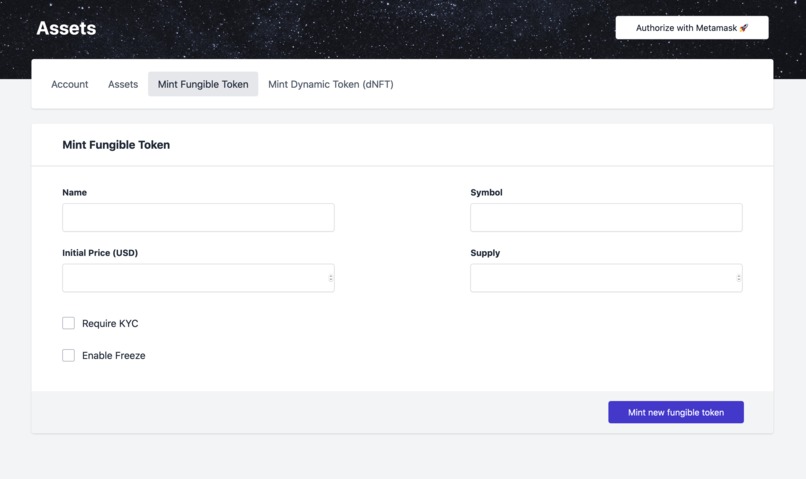The image size is (806, 479).
Task: Click the Initial Price stepper arrows
Action: pyautogui.click(x=331, y=278)
